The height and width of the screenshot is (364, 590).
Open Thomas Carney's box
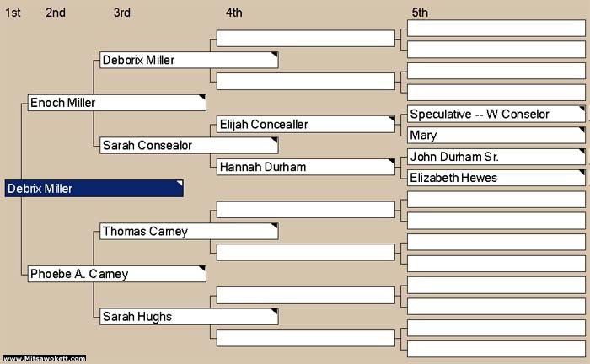click(x=189, y=231)
